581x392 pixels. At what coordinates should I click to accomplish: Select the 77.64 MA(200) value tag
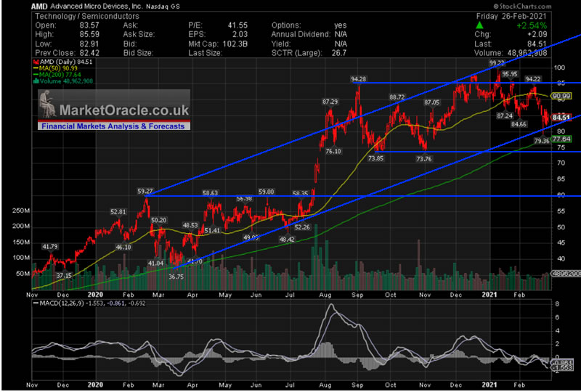point(561,139)
